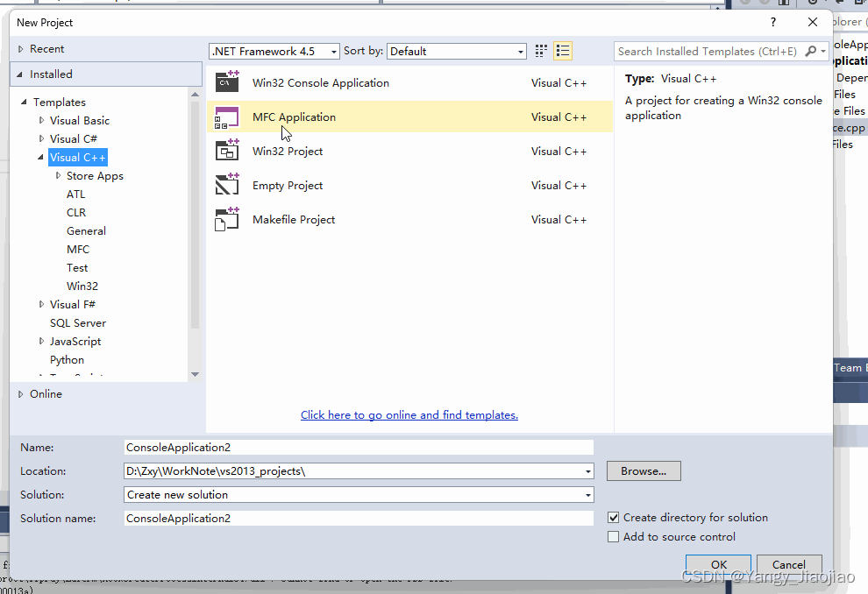Open the go online and find templates link
Screen dimensions: 868x594
click(x=409, y=414)
